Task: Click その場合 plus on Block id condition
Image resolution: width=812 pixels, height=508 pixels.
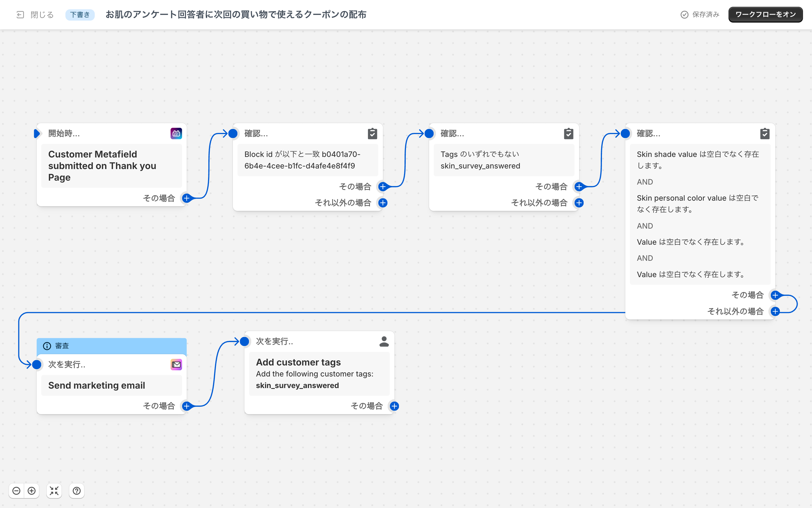Action: click(x=383, y=187)
